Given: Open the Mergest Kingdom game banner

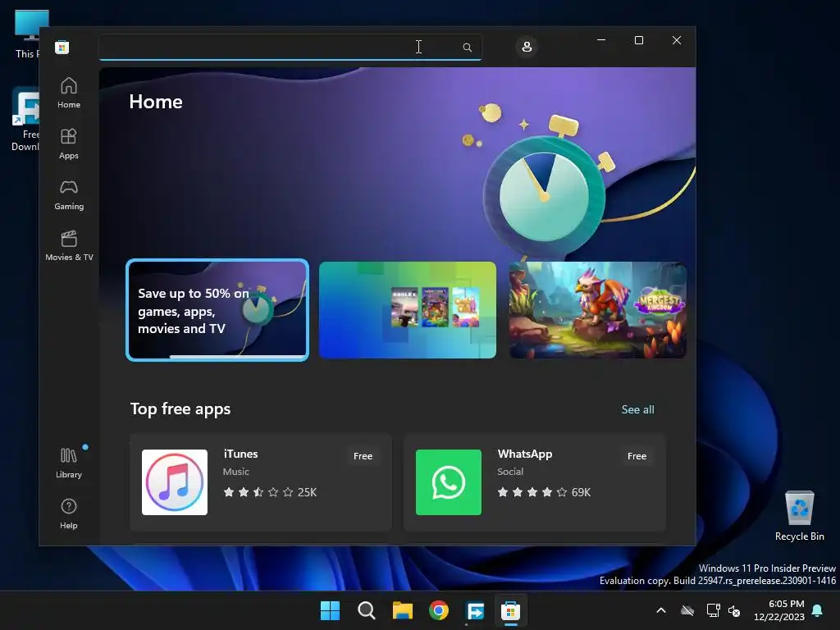Looking at the screenshot, I should point(597,310).
